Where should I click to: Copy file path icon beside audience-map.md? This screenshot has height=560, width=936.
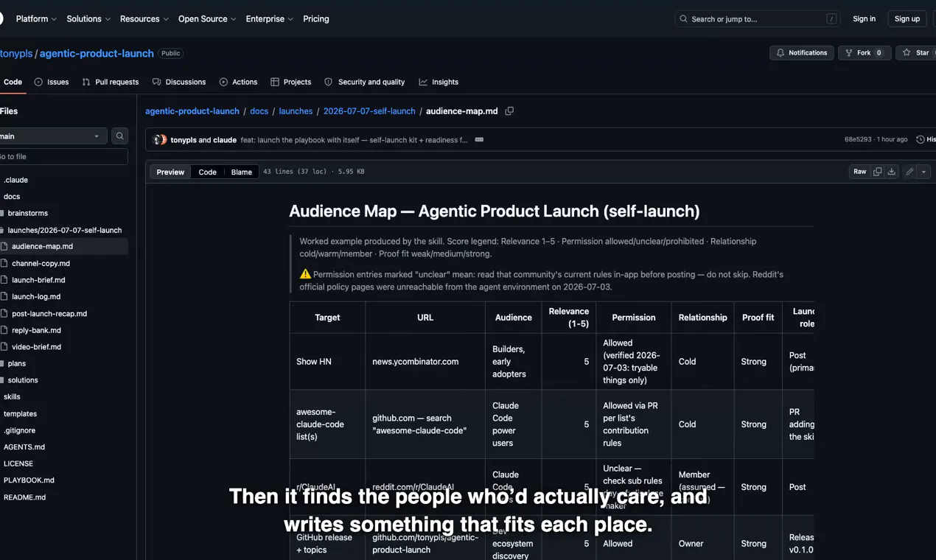coord(509,111)
